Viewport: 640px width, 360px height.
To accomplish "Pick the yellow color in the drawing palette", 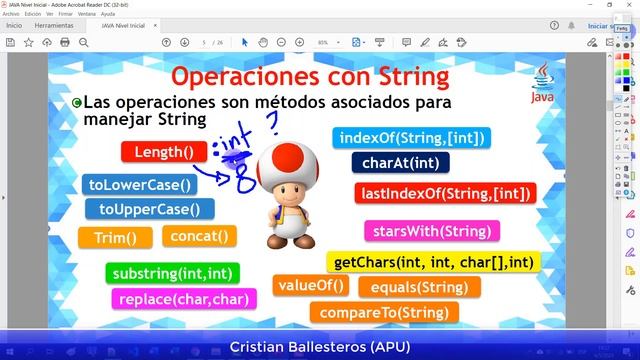I will [x=626, y=64].
